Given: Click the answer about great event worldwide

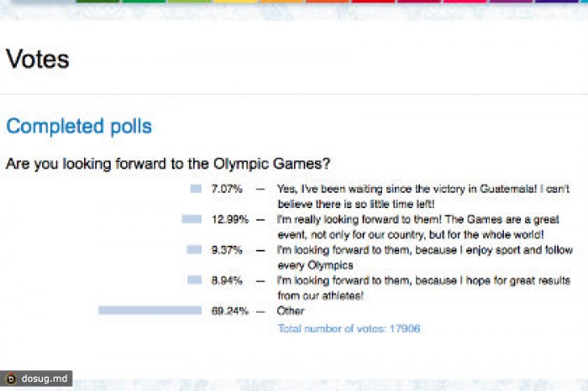Looking at the screenshot, I should [418, 227].
